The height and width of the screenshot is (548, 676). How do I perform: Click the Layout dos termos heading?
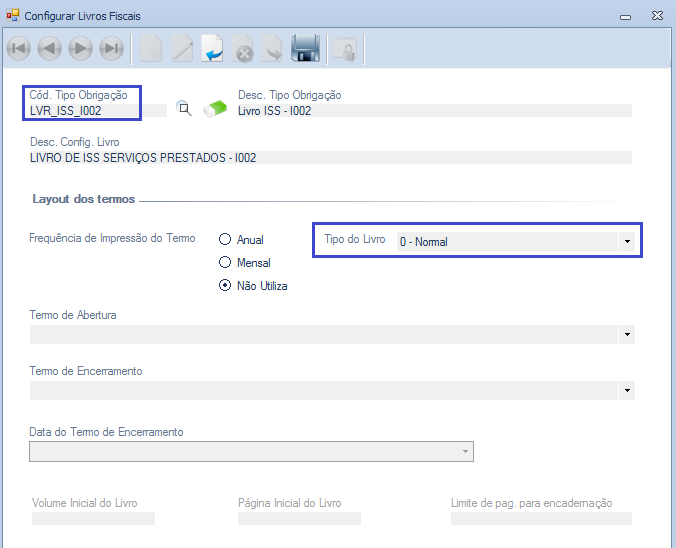84,199
